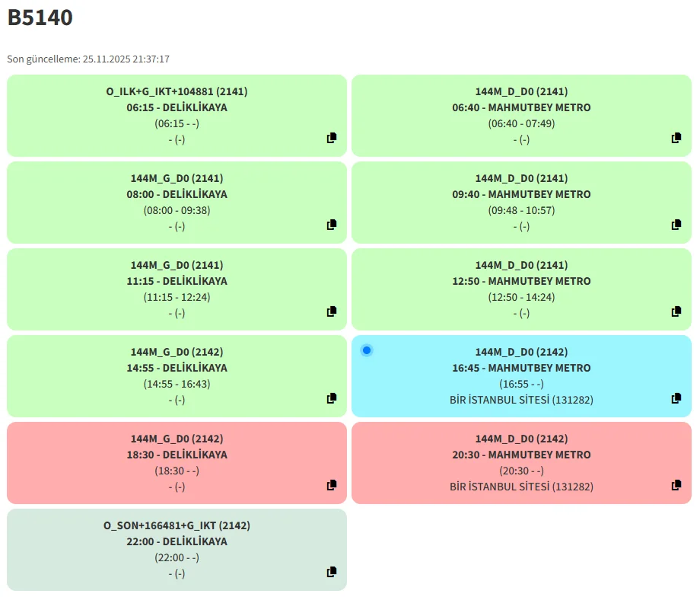
Task: Copy the 06:15 DELİKLİKAYA trip details
Action: pos(332,138)
